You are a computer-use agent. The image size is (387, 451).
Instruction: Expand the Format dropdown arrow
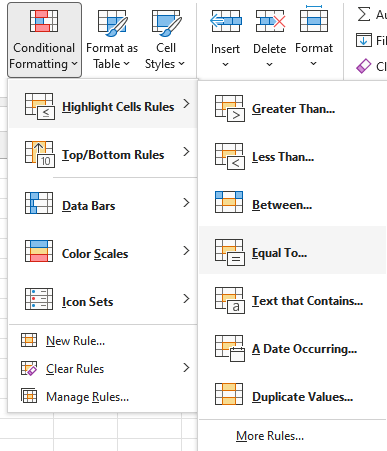[313, 64]
